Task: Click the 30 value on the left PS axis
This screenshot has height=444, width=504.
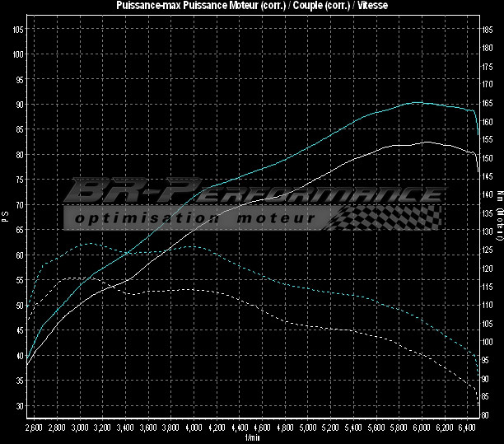Action: coord(20,406)
